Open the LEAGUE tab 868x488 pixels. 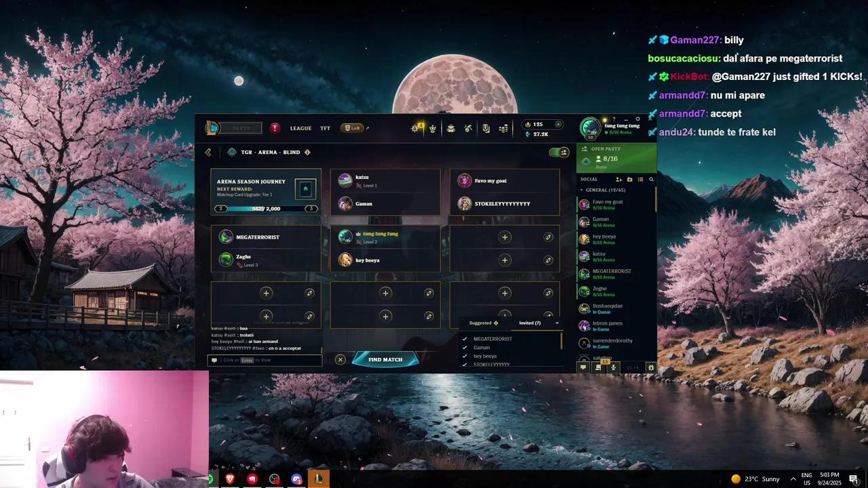click(301, 128)
